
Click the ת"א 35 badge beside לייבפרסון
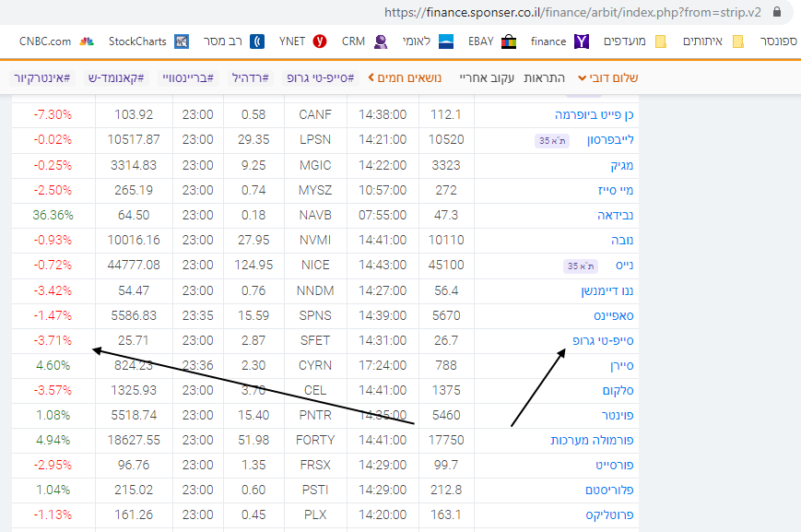(x=552, y=140)
